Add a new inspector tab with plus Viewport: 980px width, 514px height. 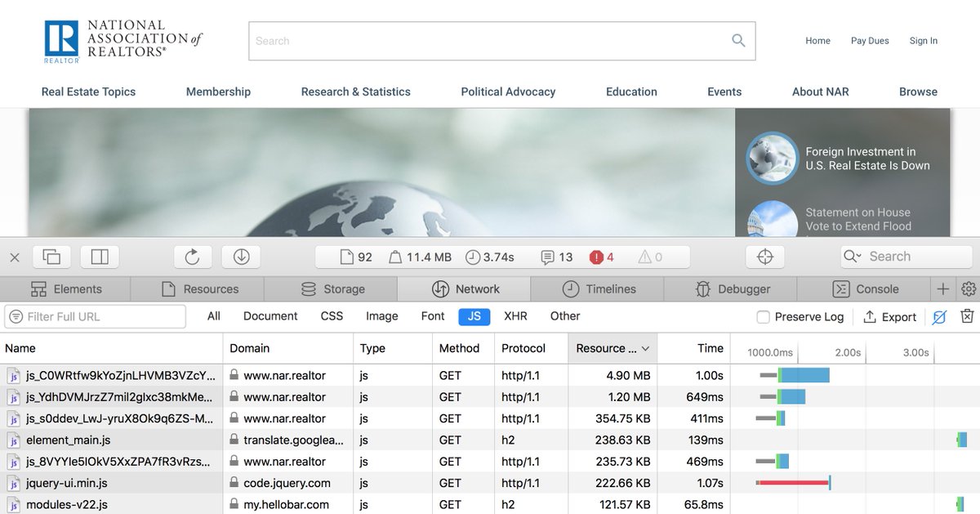pyautogui.click(x=943, y=289)
